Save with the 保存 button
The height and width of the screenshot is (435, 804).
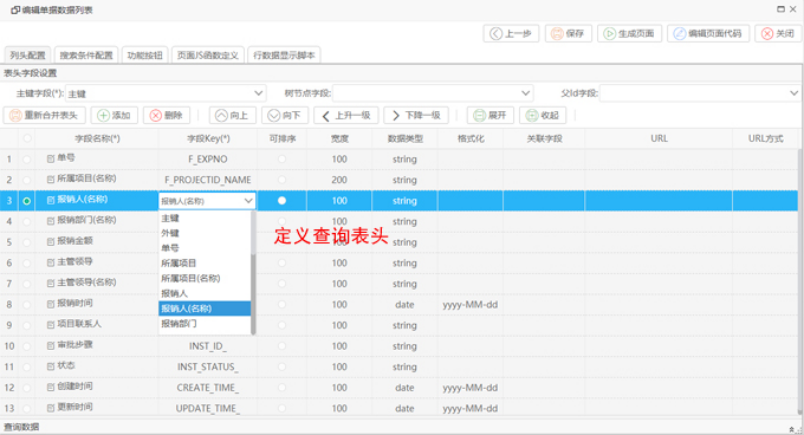tap(568, 34)
